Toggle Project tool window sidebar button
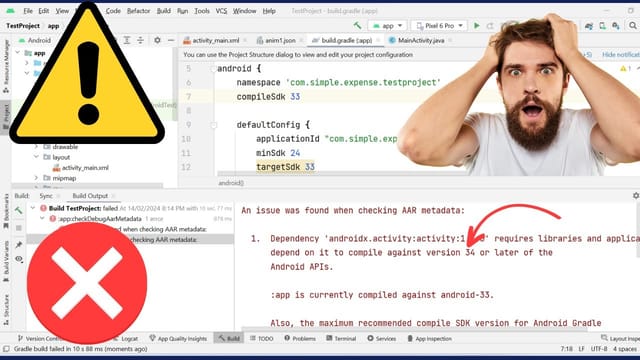Image resolution: width=640 pixels, height=360 pixels. click(x=6, y=117)
